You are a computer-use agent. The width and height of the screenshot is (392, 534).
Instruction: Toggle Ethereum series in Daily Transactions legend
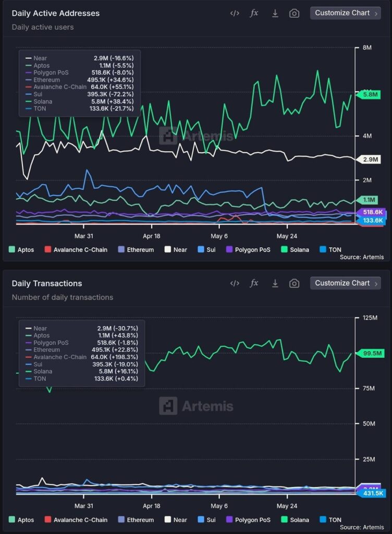(x=136, y=520)
